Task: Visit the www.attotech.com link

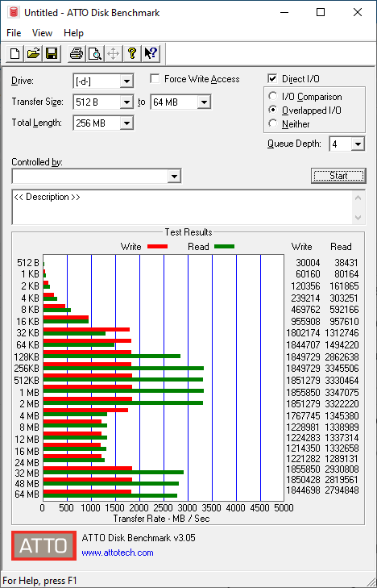Action: [x=118, y=553]
